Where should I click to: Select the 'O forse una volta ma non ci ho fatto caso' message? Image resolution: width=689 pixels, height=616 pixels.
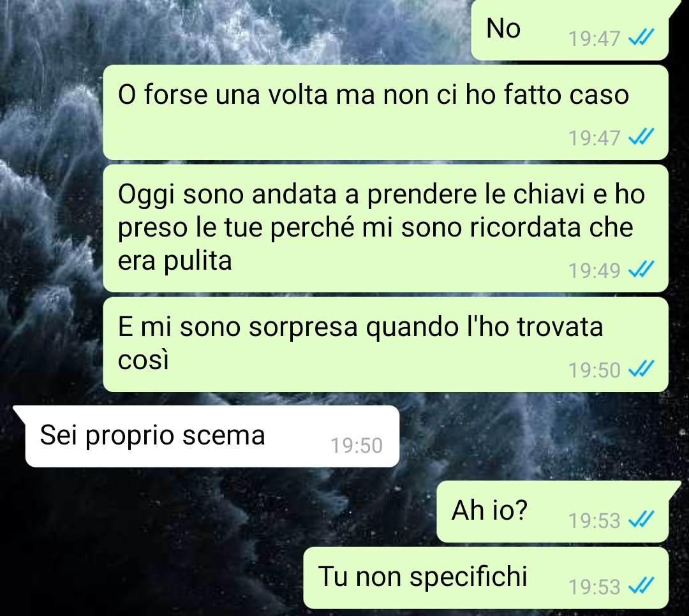(x=385, y=112)
